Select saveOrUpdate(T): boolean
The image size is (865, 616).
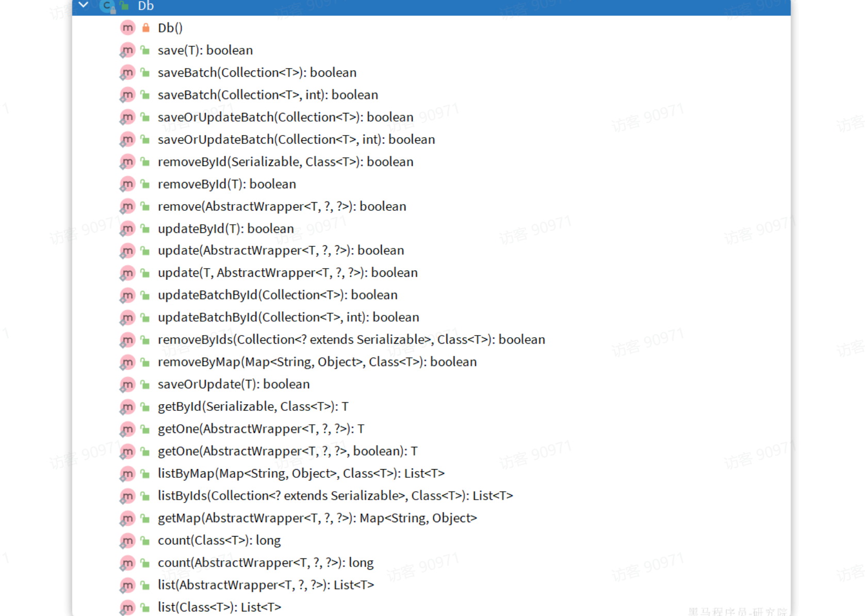234,384
